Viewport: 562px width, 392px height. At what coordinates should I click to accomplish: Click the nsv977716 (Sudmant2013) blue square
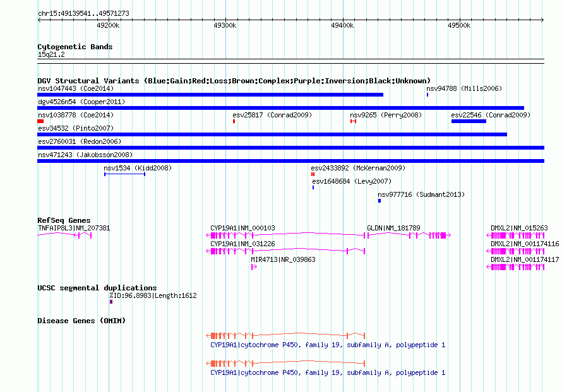(380, 201)
